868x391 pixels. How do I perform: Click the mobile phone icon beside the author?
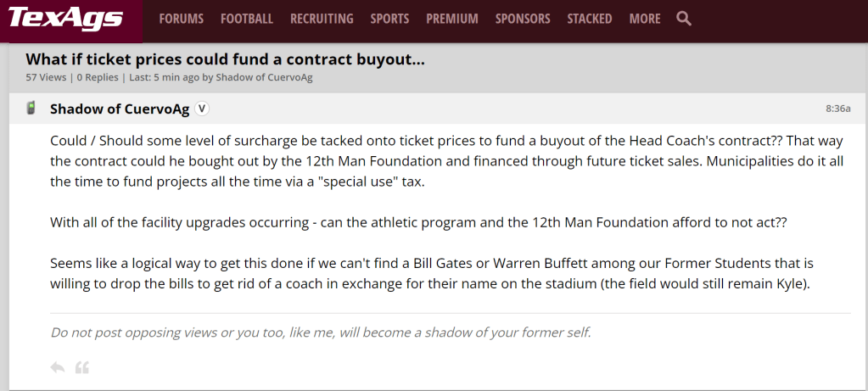[31, 108]
